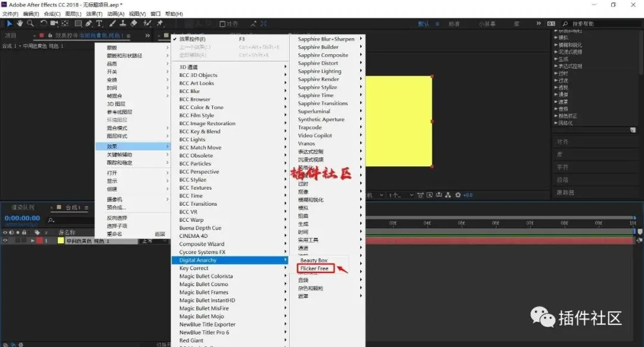
Task: Open the 文件(F) menu
Action: point(10,14)
